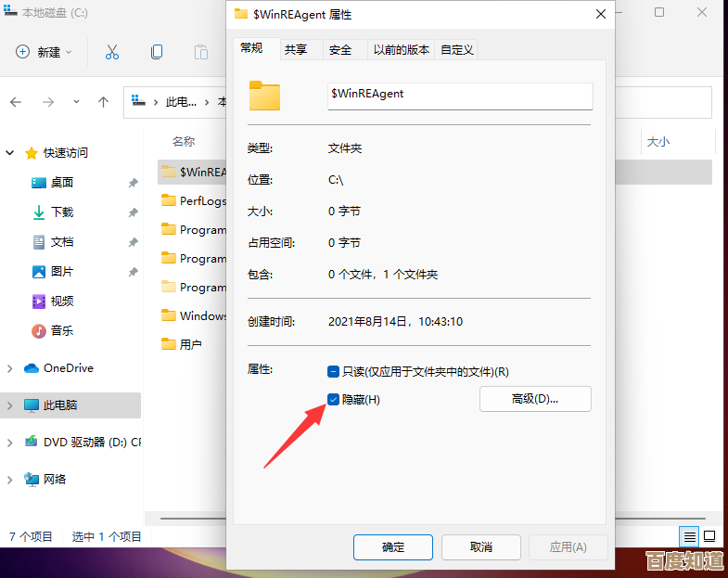Click the 此电... breadcrumb in address bar
Screen dimensions: 728x578
pyautogui.click(x=181, y=102)
